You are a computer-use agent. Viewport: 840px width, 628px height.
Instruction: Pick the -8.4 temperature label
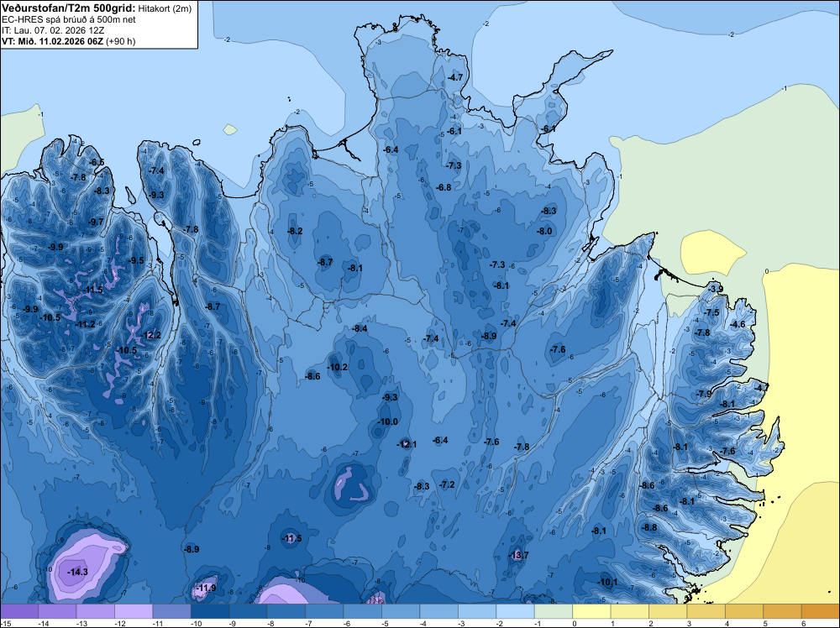click(360, 329)
